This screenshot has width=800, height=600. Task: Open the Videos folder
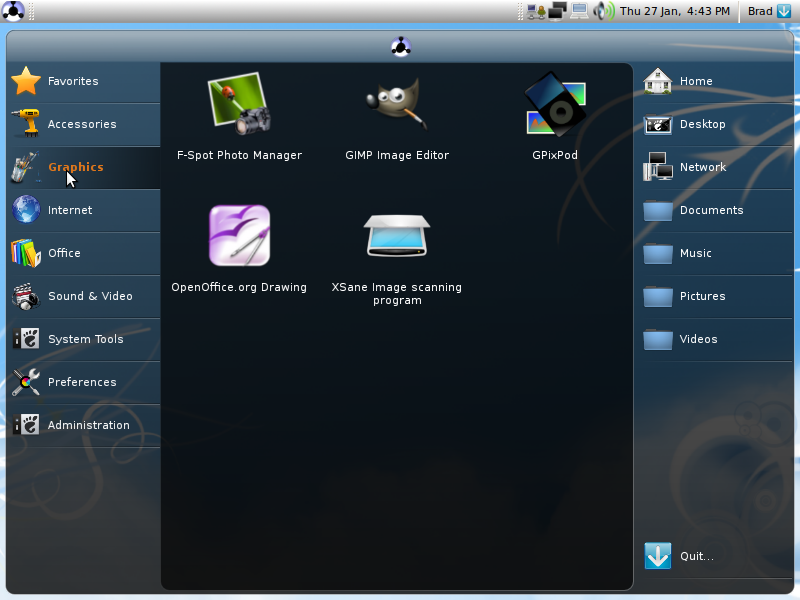716,339
